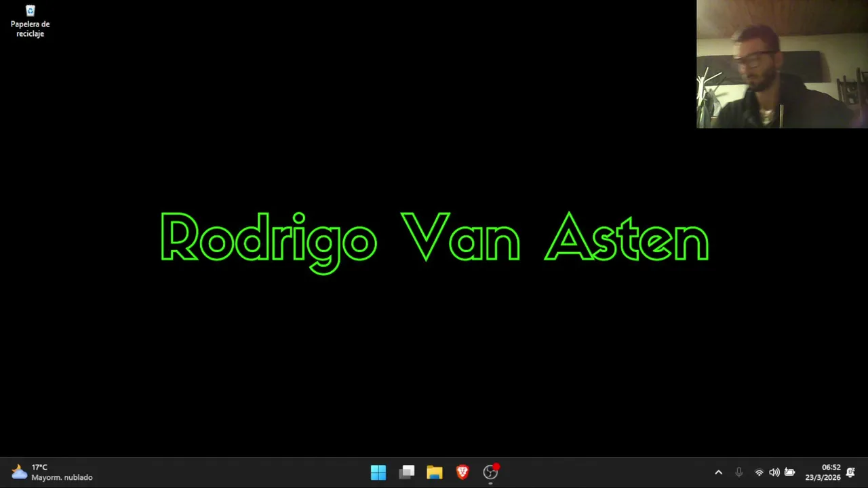Open notifications bell icon

850,472
